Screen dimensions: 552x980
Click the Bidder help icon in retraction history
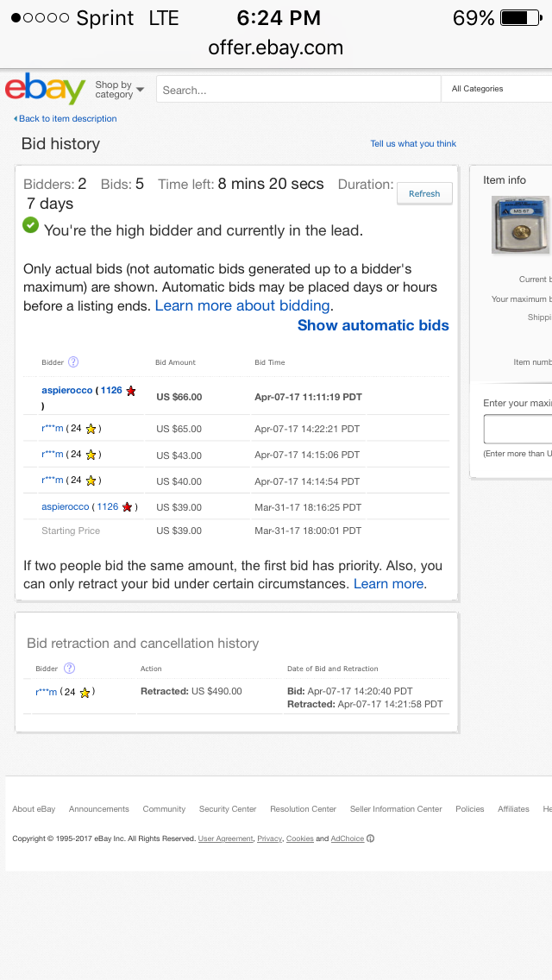tap(69, 668)
